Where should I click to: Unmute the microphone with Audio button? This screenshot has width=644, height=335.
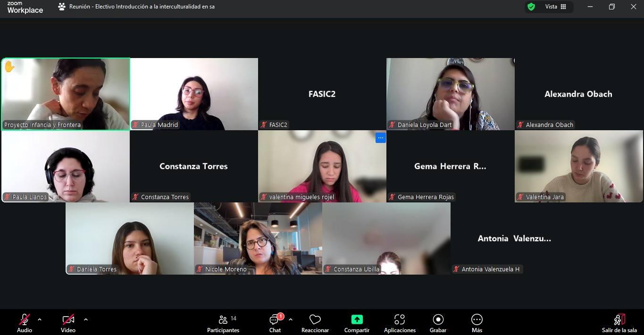coord(25,323)
